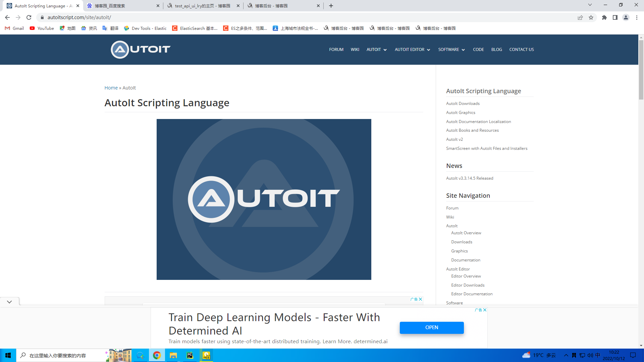The image size is (644, 362).
Task: Click the scrollbar down arrow
Action: [641, 346]
